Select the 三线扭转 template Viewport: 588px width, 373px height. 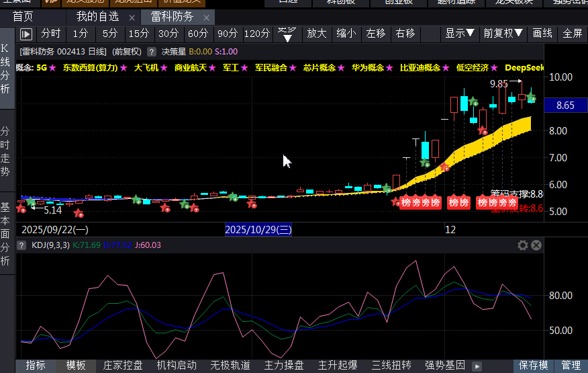tap(391, 366)
